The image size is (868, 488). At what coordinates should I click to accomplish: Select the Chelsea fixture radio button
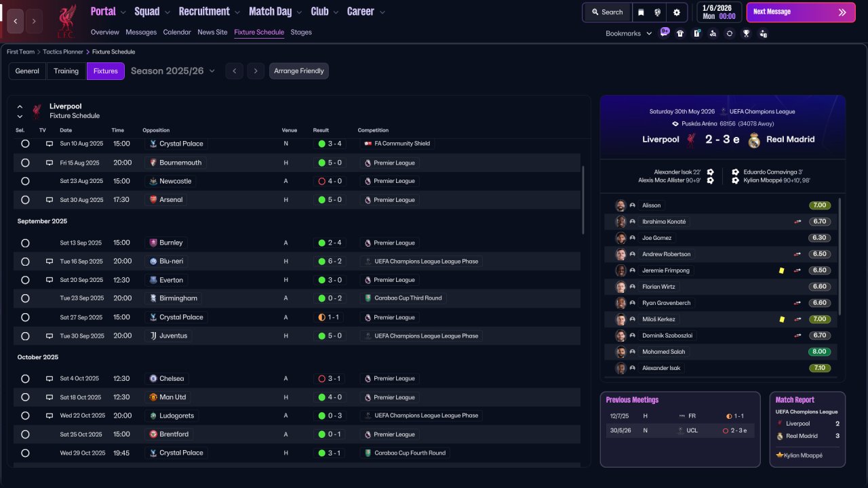click(25, 379)
